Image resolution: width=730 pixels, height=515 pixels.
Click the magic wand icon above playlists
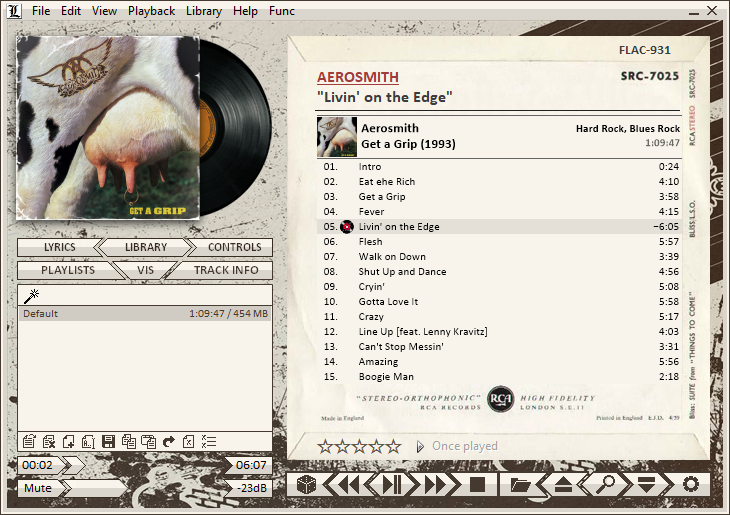tap(31, 296)
